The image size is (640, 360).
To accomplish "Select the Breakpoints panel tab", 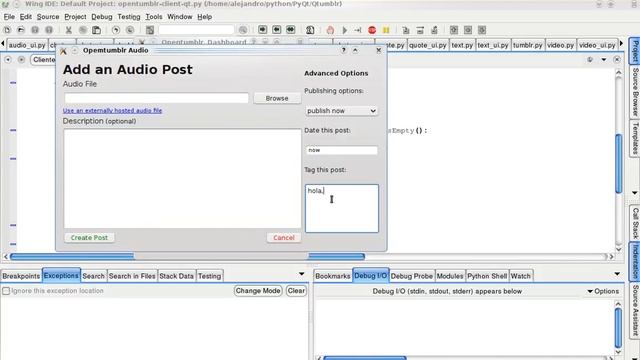I will pyautogui.click(x=21, y=276).
